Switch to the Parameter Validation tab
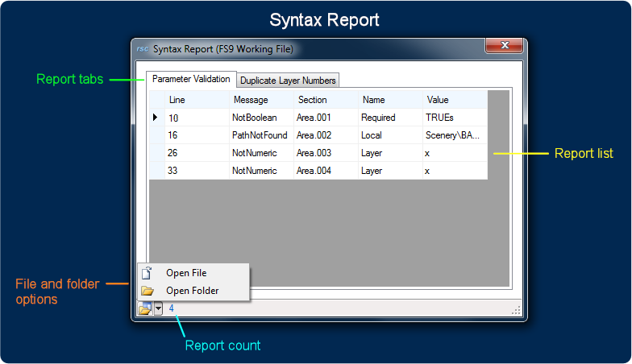Image resolution: width=632 pixels, height=364 pixels. coord(191,79)
